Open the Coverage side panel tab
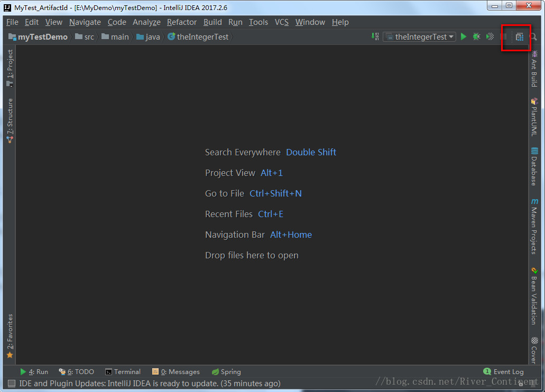Image resolution: width=545 pixels, height=392 pixels. [534, 350]
